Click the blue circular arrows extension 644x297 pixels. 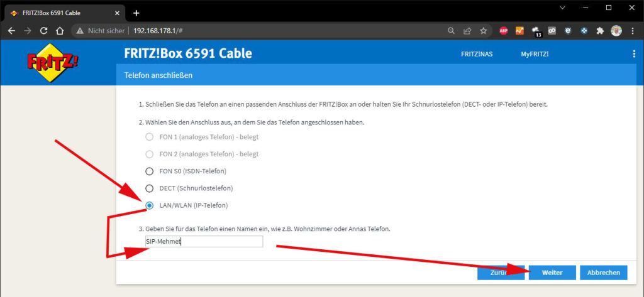(x=584, y=31)
